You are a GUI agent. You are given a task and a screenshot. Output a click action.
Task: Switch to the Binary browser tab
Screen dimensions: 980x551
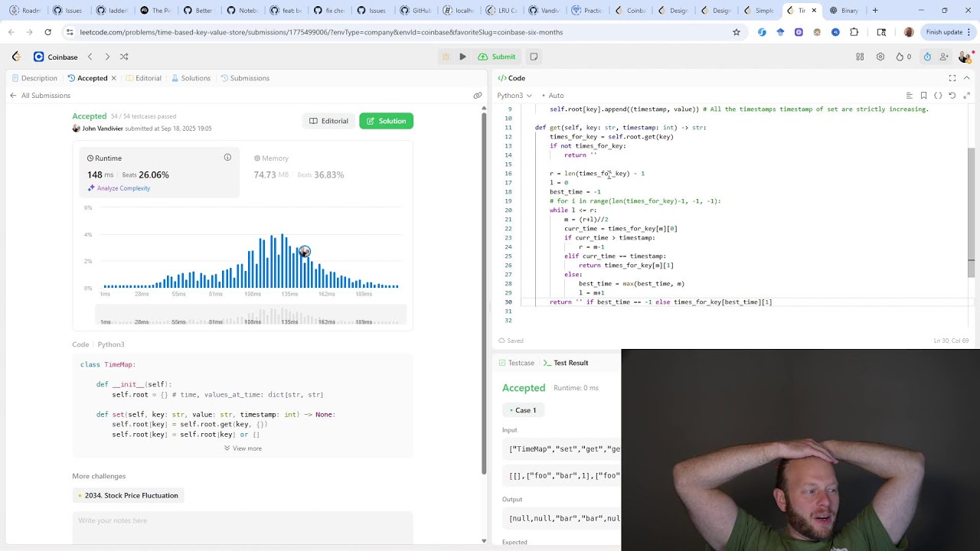pyautogui.click(x=844, y=11)
